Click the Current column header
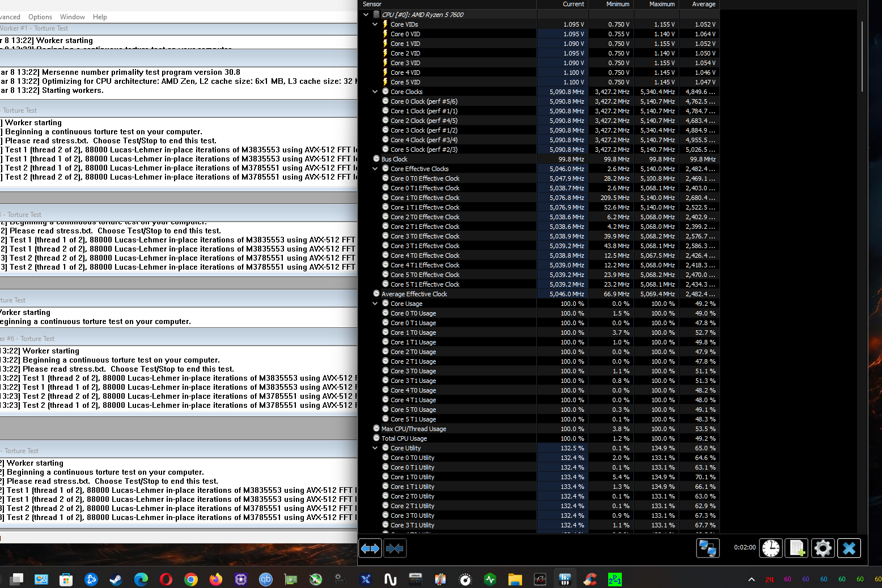 tap(562, 4)
